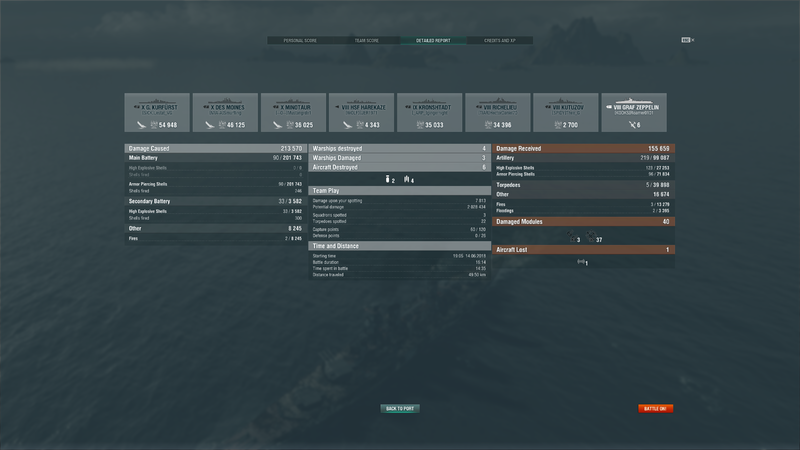Click the Damage upon your spotting row
The image size is (800, 450).
click(x=399, y=201)
